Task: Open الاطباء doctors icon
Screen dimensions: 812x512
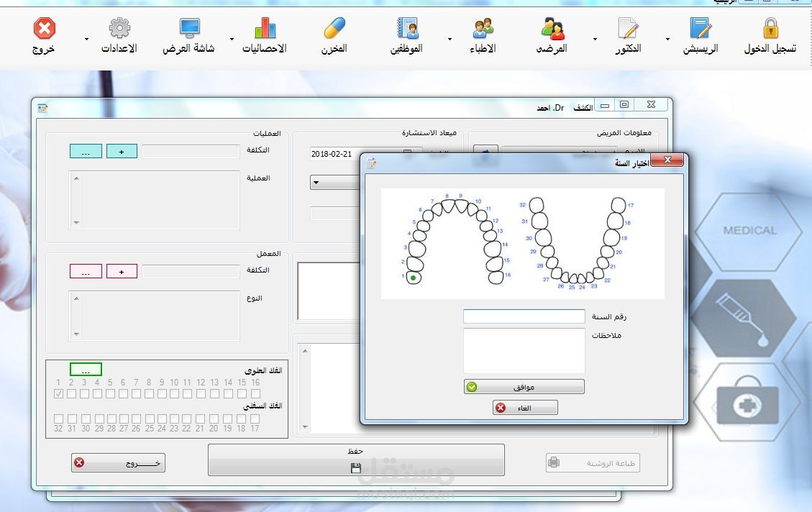Action: (483, 28)
